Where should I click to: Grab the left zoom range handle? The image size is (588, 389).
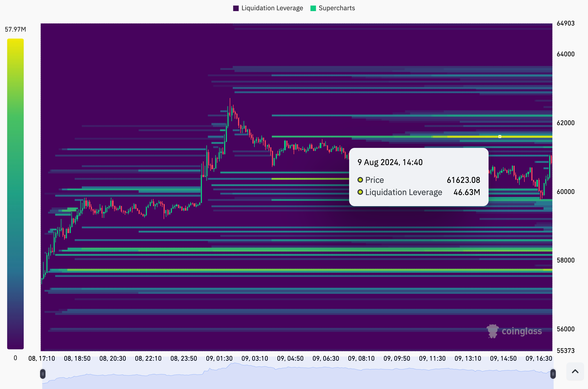[43, 374]
